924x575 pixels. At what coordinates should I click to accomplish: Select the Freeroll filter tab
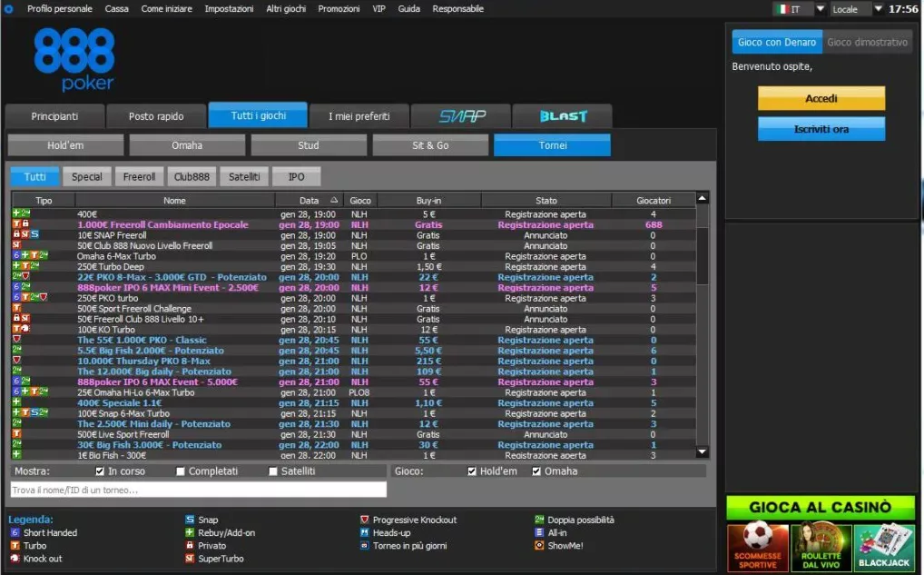(x=139, y=176)
